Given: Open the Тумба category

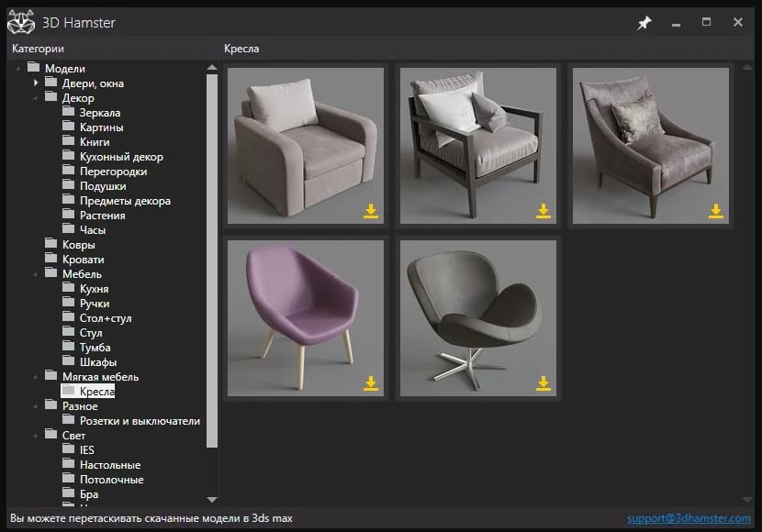Looking at the screenshot, I should click(x=95, y=348).
